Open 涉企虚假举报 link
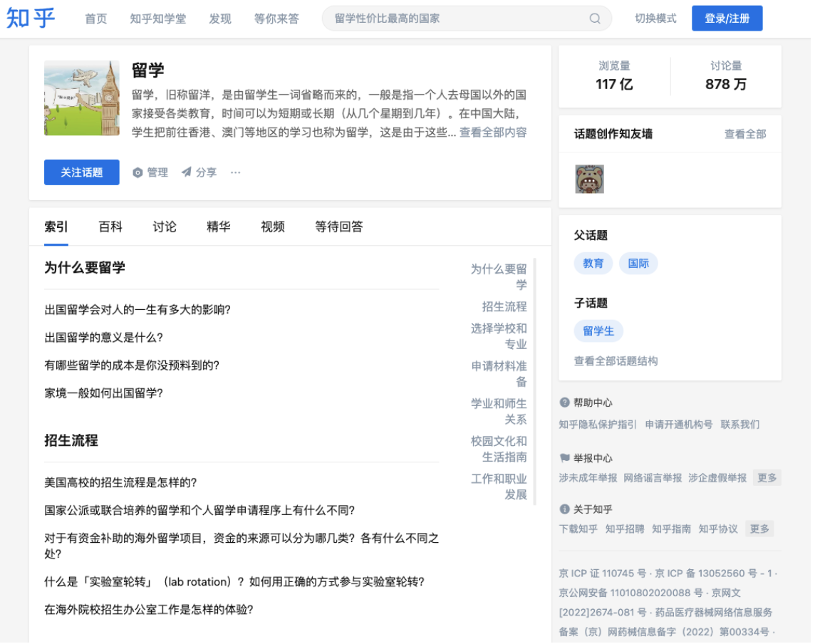815x644 pixels. pyautogui.click(x=721, y=479)
